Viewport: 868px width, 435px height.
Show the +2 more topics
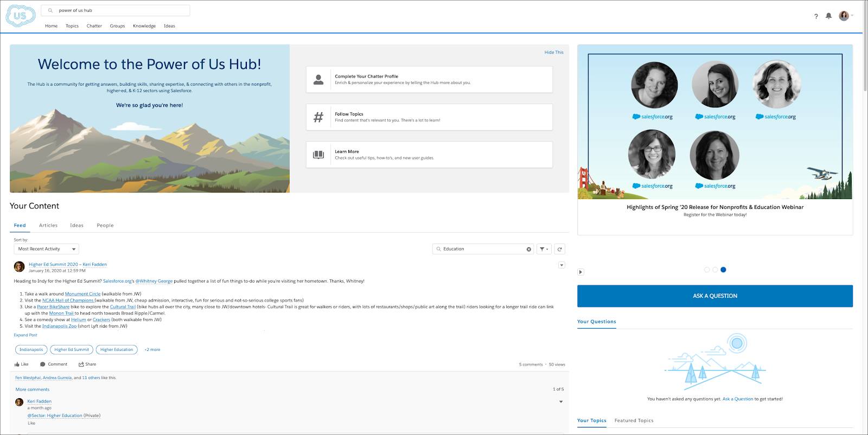(152, 350)
